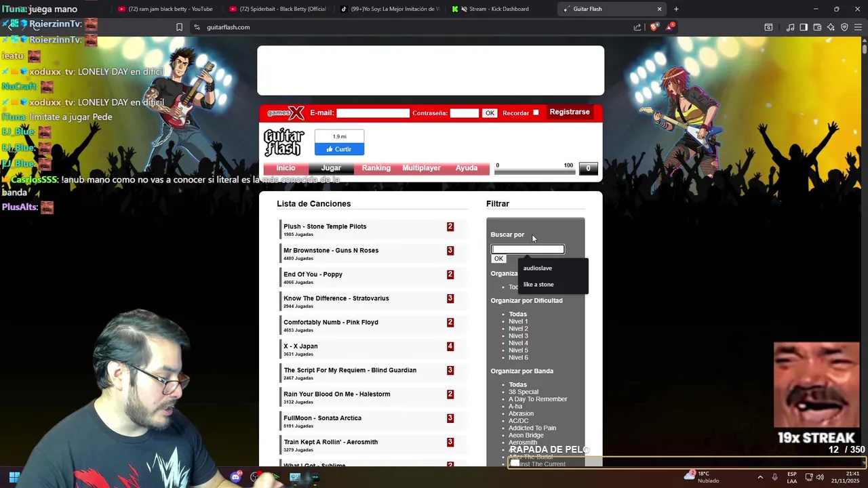This screenshot has height=488, width=868.
Task: Switch to the Yo Soy TikTok tab
Action: click(x=389, y=9)
